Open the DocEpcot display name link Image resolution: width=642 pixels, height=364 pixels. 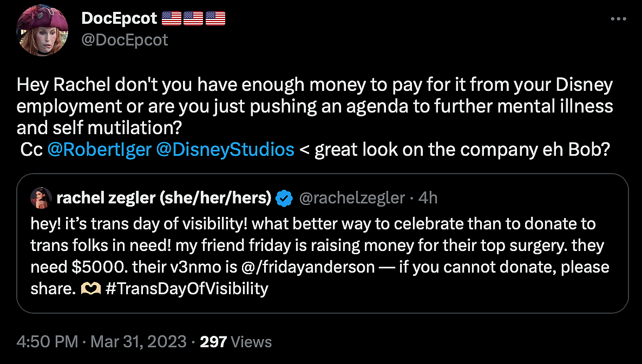pyautogui.click(x=119, y=18)
